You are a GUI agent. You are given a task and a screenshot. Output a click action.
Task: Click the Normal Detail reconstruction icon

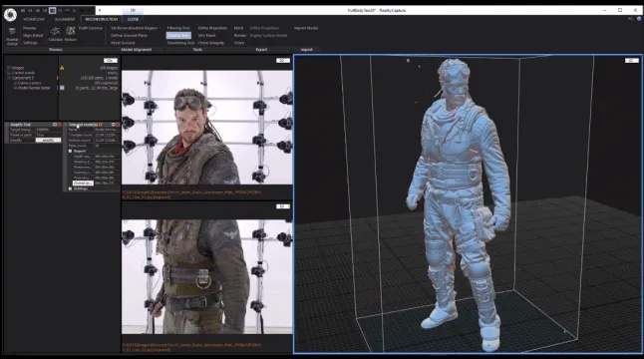(x=12, y=36)
